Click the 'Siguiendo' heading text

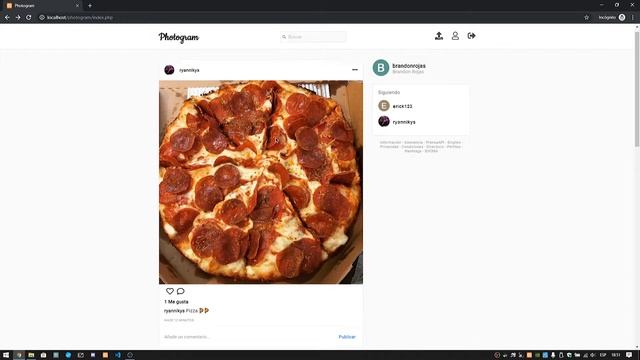[x=389, y=92]
